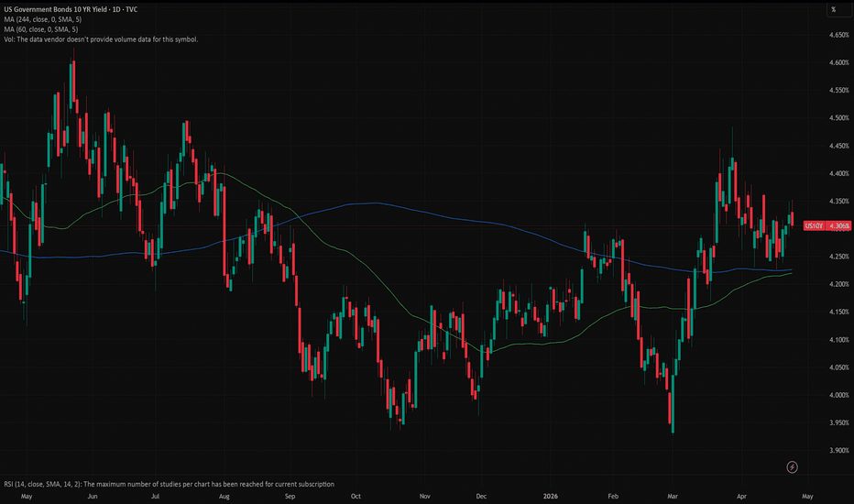Click the Mar label on time axis

pyautogui.click(x=673, y=497)
